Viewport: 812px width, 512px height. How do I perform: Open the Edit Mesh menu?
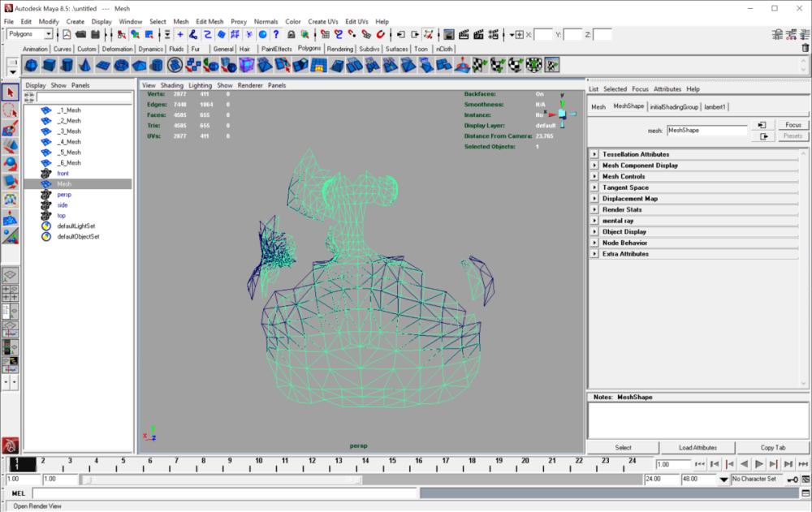[209, 22]
